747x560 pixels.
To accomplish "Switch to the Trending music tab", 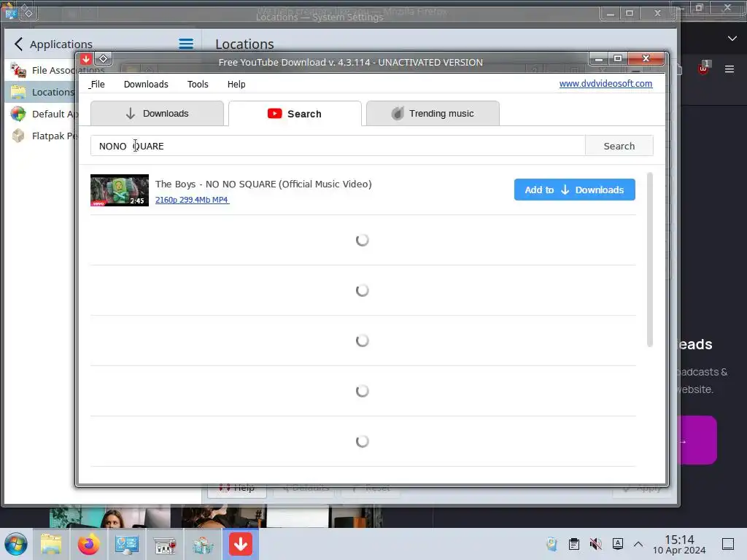I will pyautogui.click(x=433, y=113).
